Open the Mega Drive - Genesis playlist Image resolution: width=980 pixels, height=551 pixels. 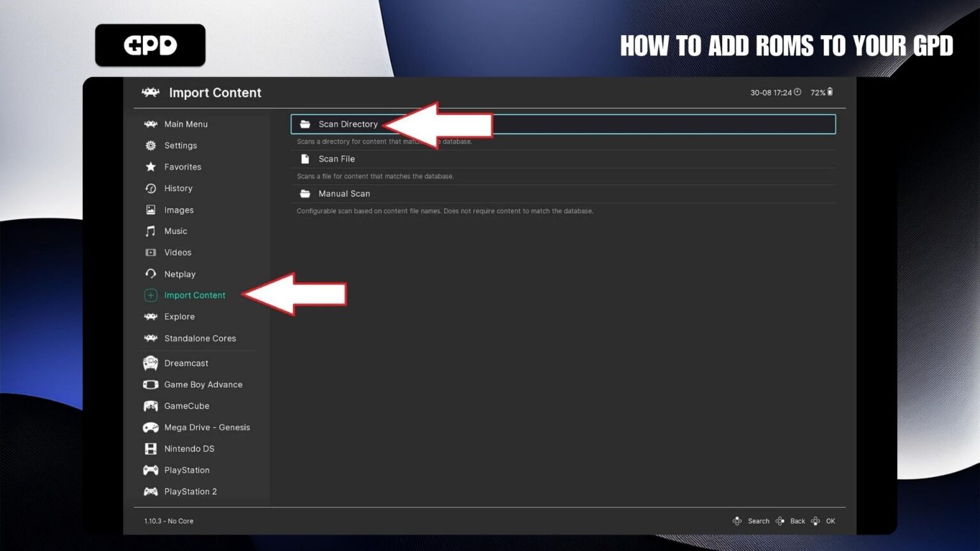pyautogui.click(x=207, y=427)
